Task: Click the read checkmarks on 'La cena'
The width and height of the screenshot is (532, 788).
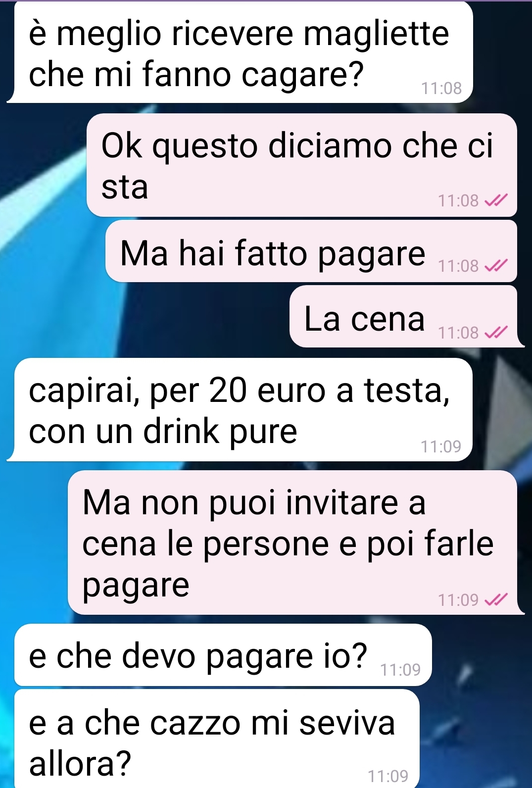Action: pyautogui.click(x=495, y=333)
